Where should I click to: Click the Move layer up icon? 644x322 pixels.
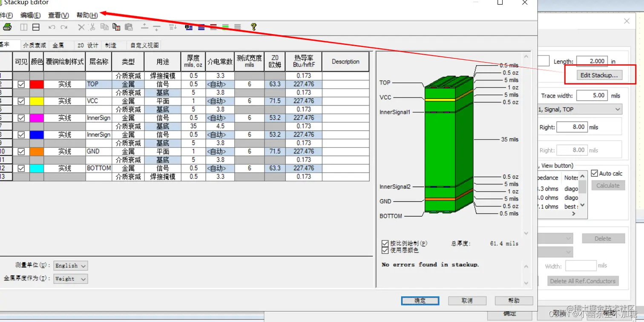pyautogui.click(x=144, y=27)
